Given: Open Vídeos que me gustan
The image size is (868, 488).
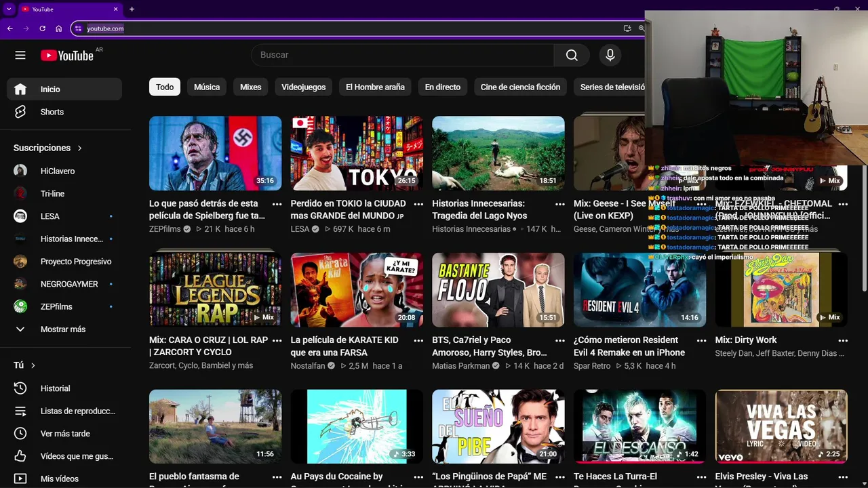Looking at the screenshot, I should tap(64, 456).
